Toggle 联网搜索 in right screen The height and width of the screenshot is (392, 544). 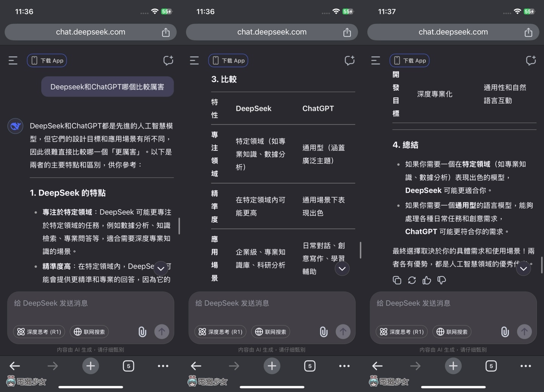click(x=452, y=332)
